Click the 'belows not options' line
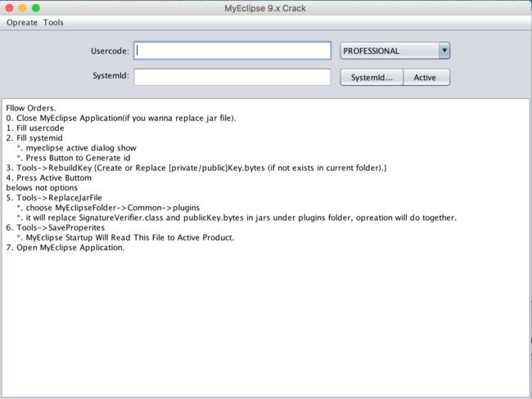This screenshot has width=532, height=399. coord(42,188)
